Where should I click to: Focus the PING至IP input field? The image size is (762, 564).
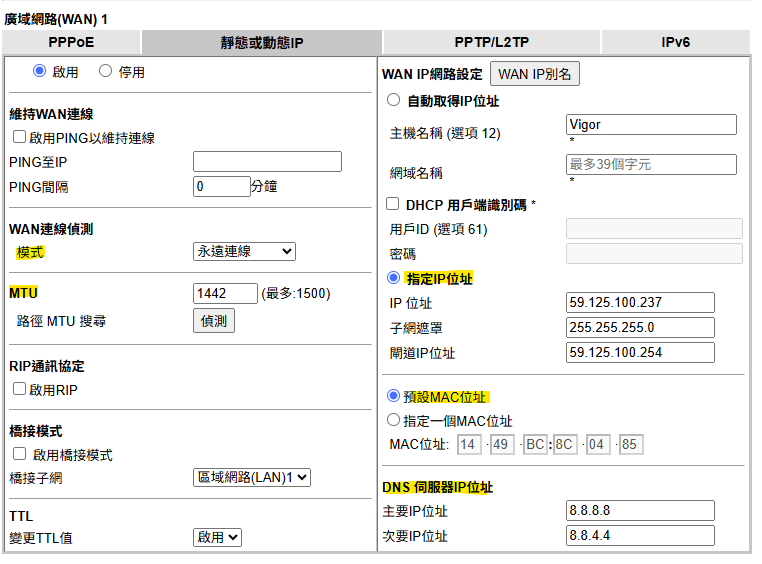point(267,162)
